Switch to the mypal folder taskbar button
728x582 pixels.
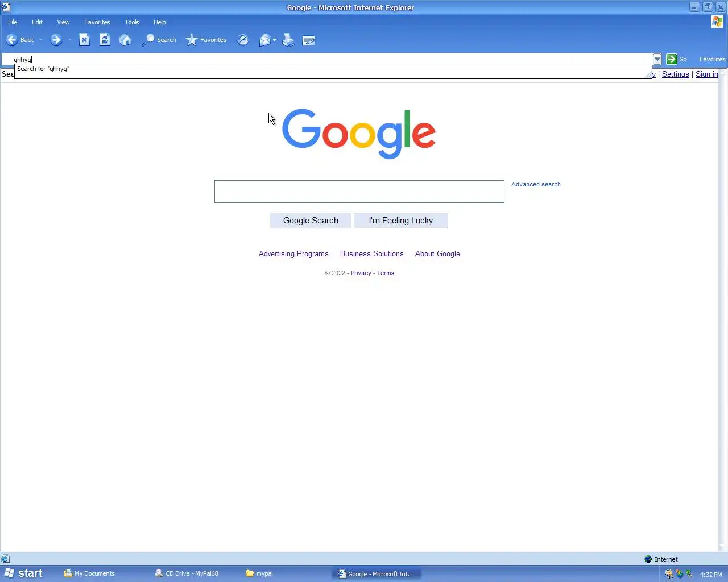point(259,573)
